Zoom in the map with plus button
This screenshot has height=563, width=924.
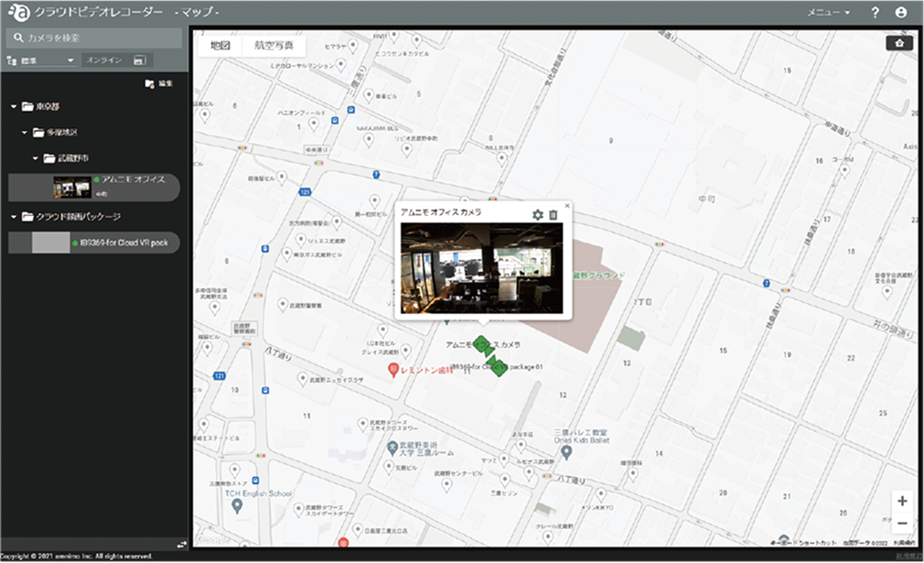902,501
